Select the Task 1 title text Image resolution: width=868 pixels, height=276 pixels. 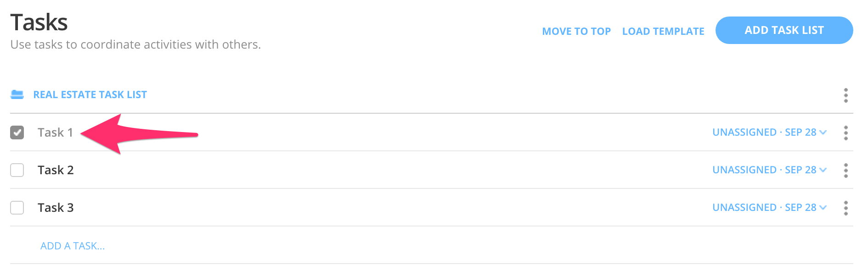click(56, 132)
